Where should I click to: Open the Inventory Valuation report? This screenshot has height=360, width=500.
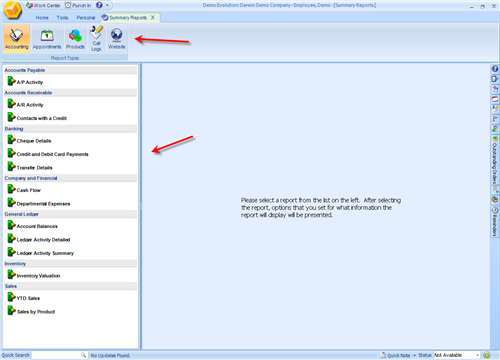pos(34,275)
